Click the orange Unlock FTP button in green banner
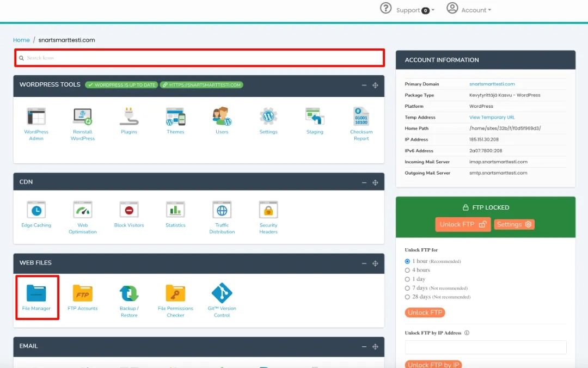This screenshot has height=368, width=588. 463,224
